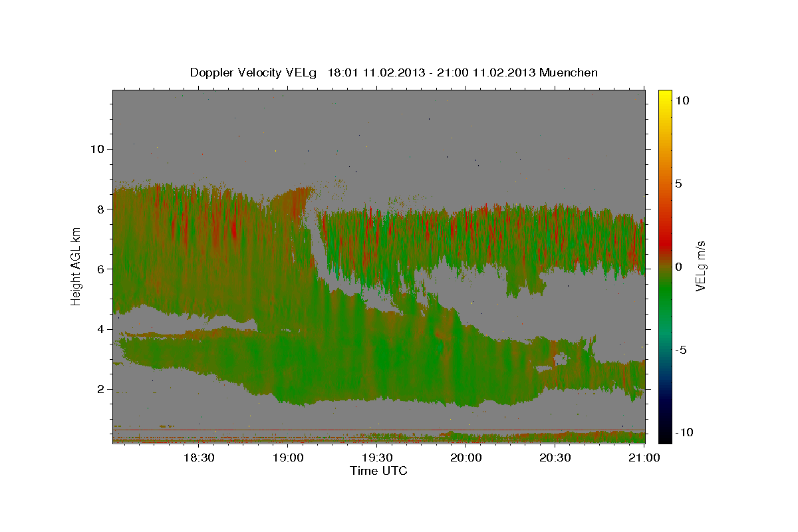Viewport: 798px width, 532px height.
Task: Click the colorbar tick label 5
Action: pos(679,184)
